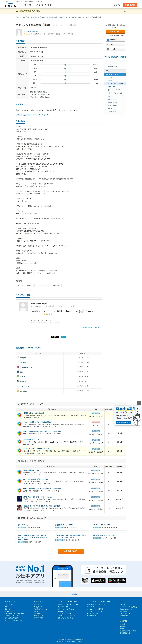Click bottom orange 会員登録（無料） button
142x644 pixels.
click(x=71, y=551)
